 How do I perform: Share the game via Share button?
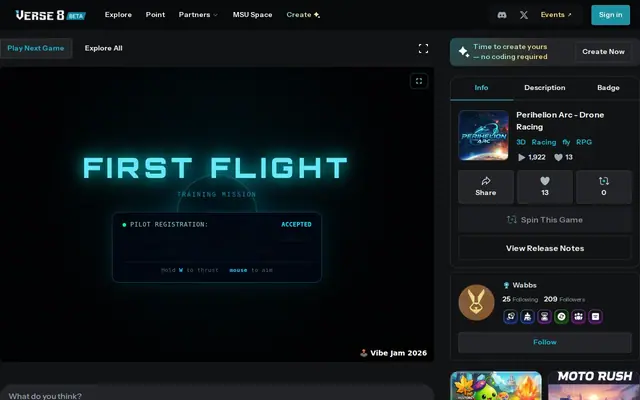click(486, 187)
